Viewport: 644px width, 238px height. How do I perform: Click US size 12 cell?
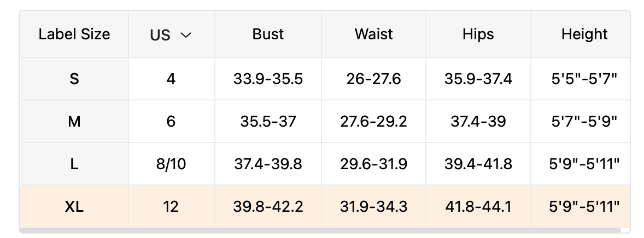click(171, 206)
